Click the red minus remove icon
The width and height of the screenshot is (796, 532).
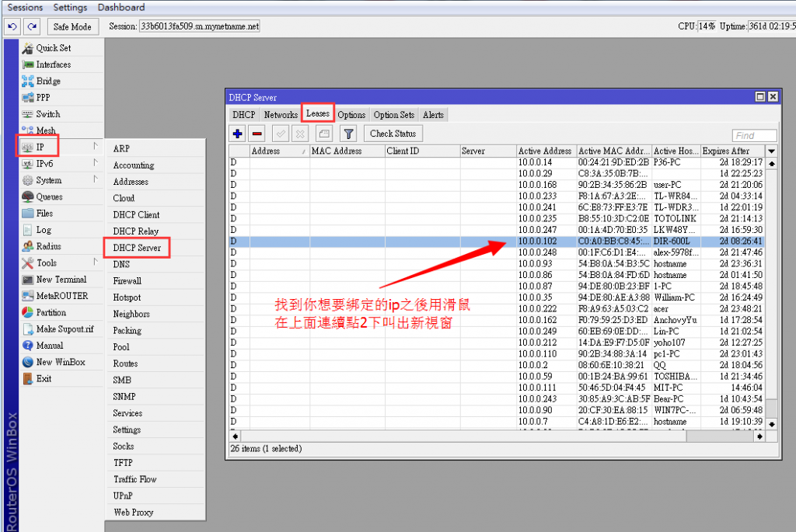(257, 134)
